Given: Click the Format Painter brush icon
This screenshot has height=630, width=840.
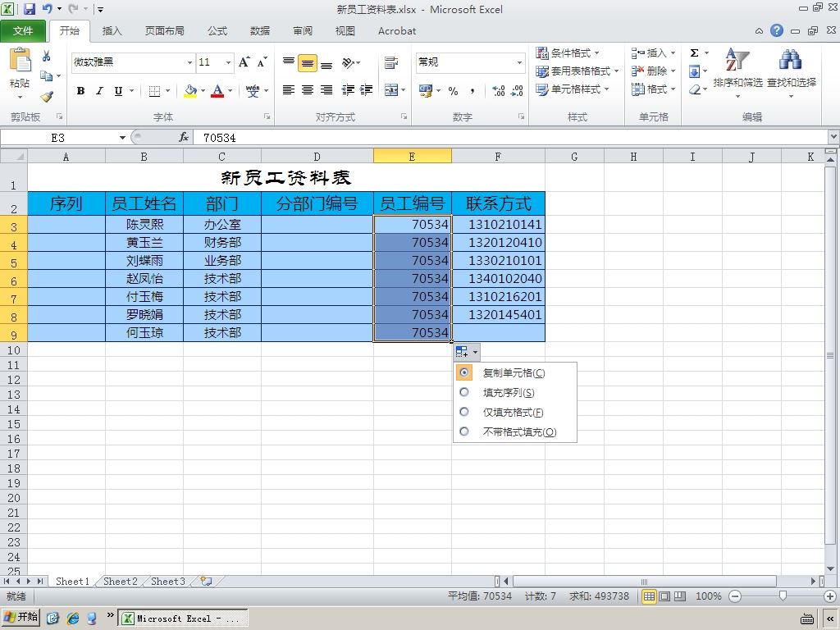Looking at the screenshot, I should [x=47, y=97].
